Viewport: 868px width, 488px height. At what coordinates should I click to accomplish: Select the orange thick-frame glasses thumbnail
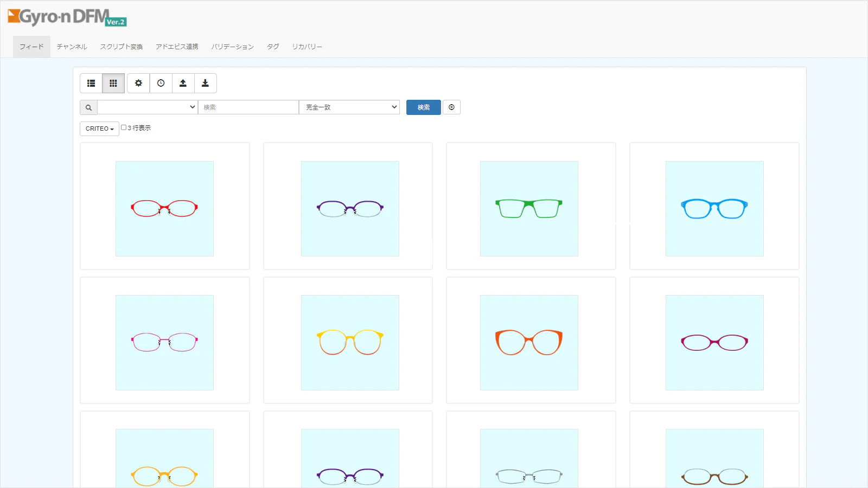pos(529,343)
